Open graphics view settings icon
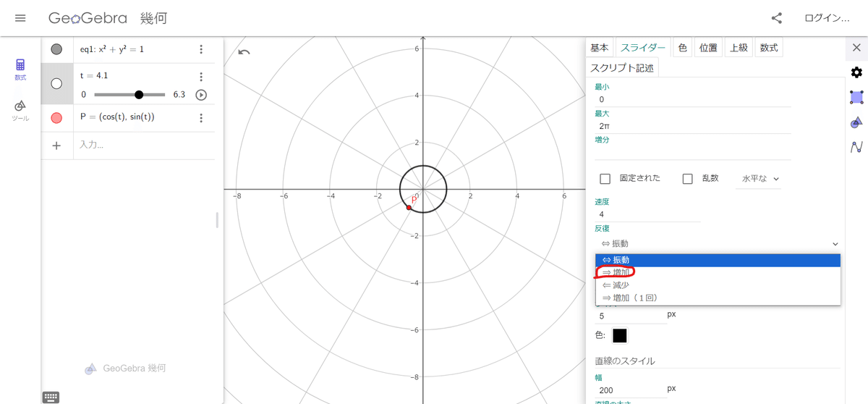868x404 pixels. (856, 97)
